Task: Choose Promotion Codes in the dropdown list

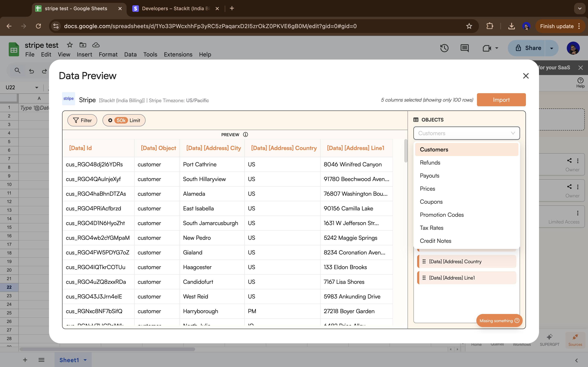Action: tap(441, 215)
